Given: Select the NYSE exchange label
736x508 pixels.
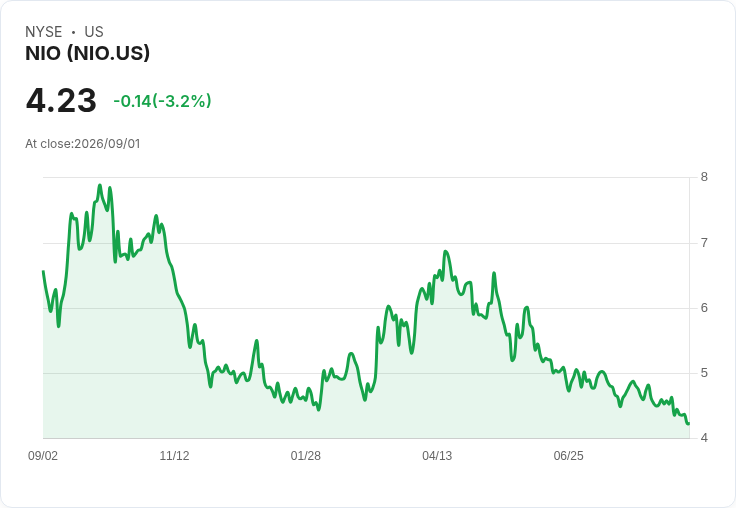Looking at the screenshot, I should tap(44, 32).
